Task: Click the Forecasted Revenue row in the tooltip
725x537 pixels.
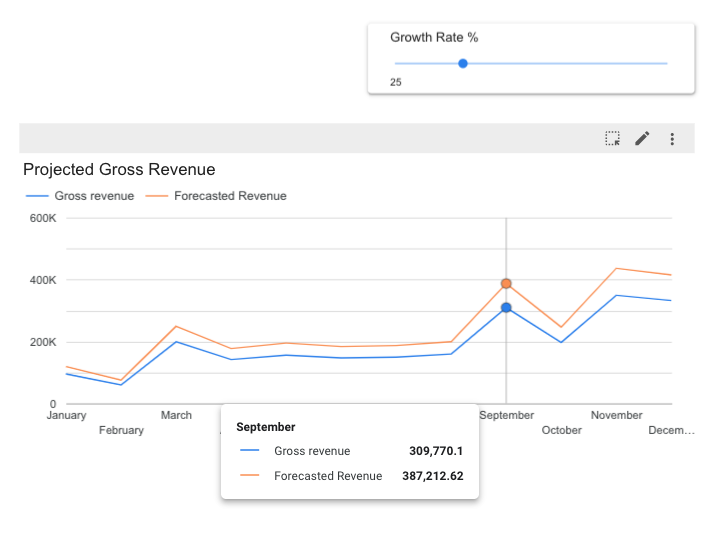Action: 328,476
